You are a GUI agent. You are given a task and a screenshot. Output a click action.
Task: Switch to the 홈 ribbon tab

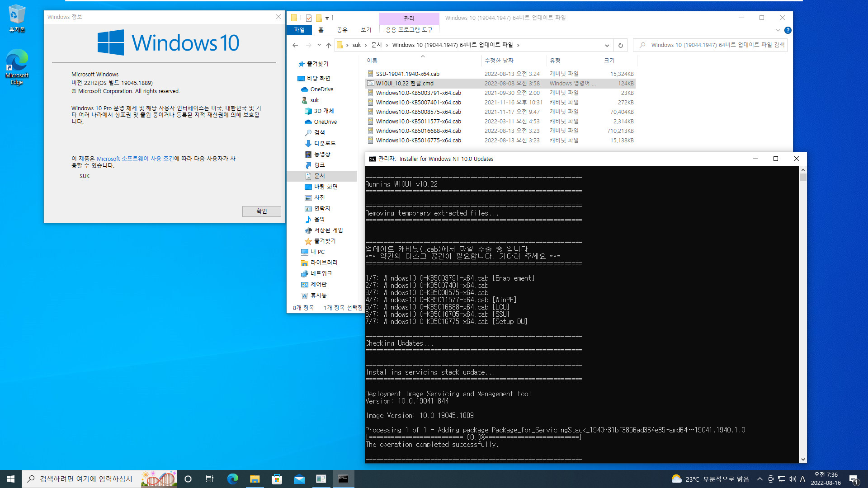pos(321,30)
